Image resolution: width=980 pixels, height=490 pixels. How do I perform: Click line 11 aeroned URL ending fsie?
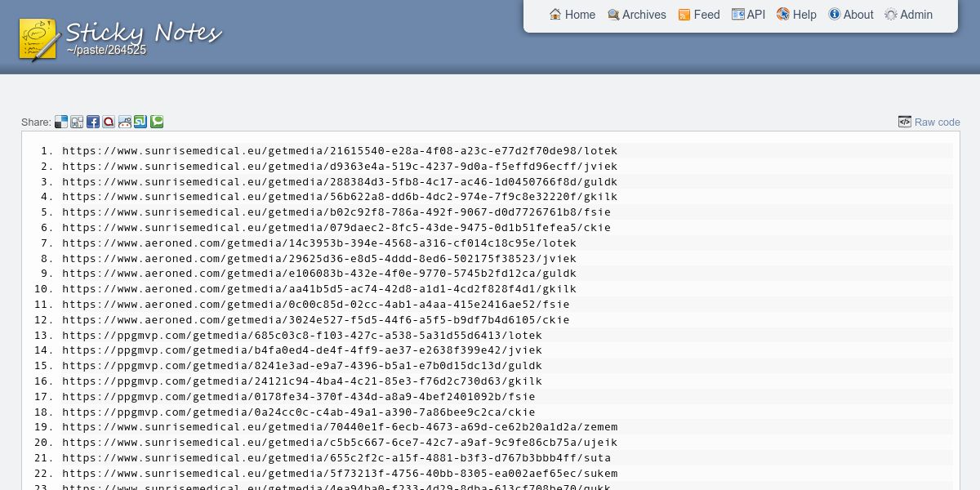point(316,305)
